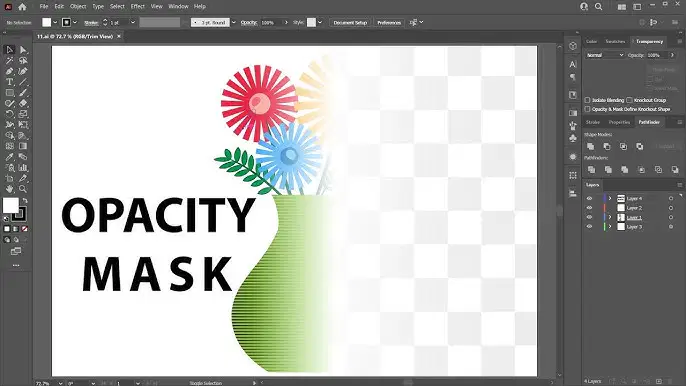This screenshot has width=686, height=386.
Task: Apply Minus Front shape mode
Action: 607,146
